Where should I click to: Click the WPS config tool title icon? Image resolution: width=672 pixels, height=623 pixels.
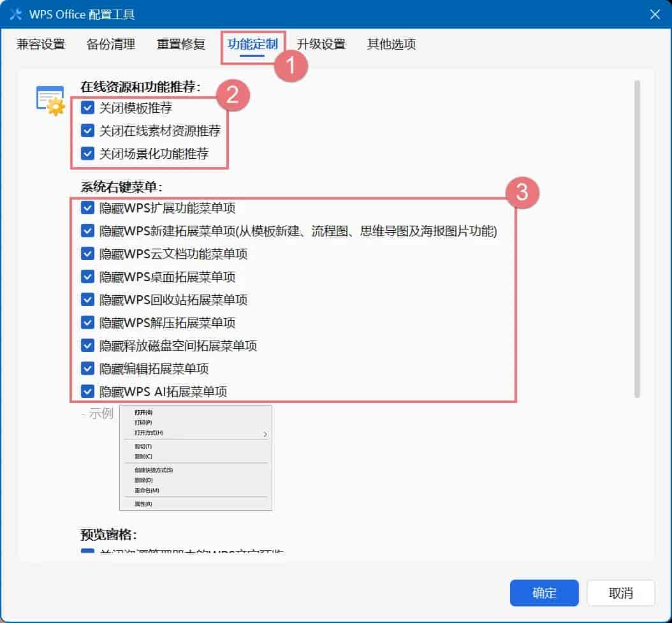click(15, 15)
